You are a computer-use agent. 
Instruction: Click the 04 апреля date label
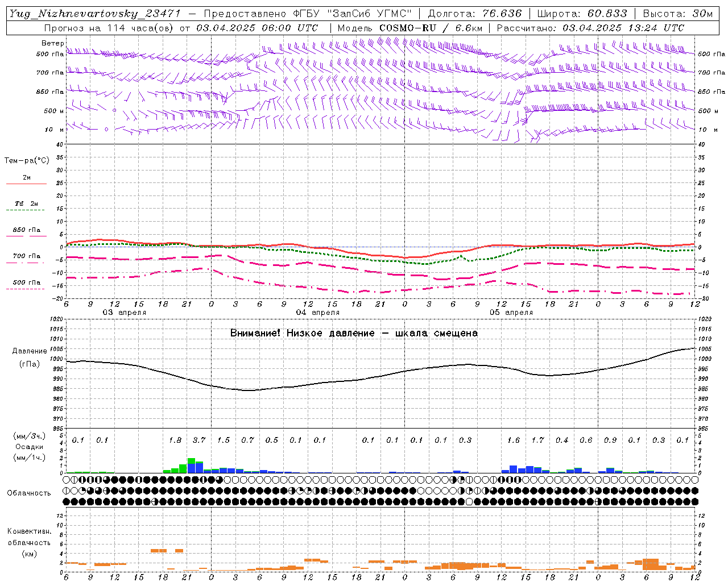click(x=317, y=313)
